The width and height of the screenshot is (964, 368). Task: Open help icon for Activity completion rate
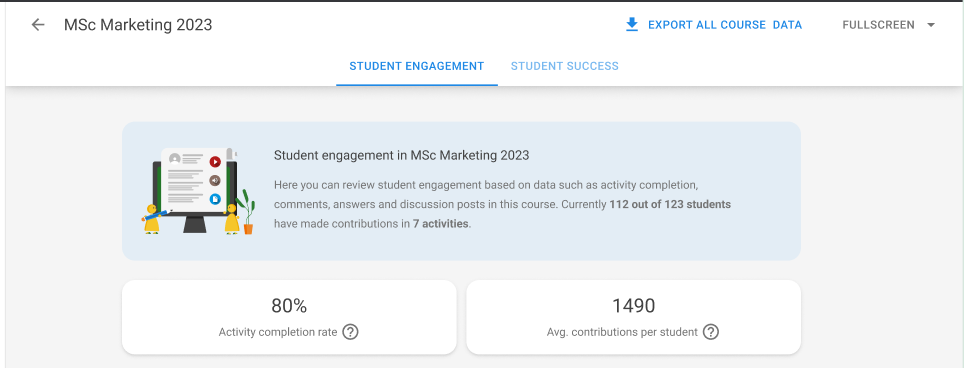tap(350, 332)
